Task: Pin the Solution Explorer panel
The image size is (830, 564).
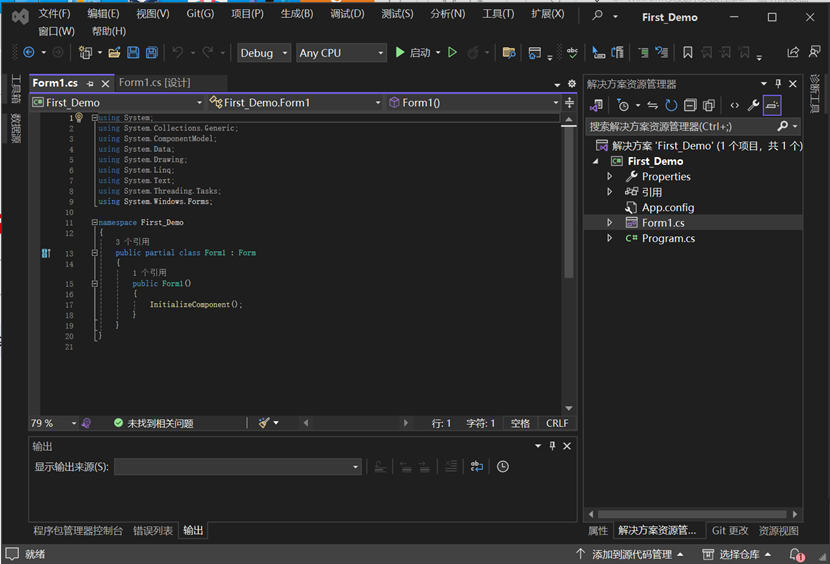Action: coord(778,84)
